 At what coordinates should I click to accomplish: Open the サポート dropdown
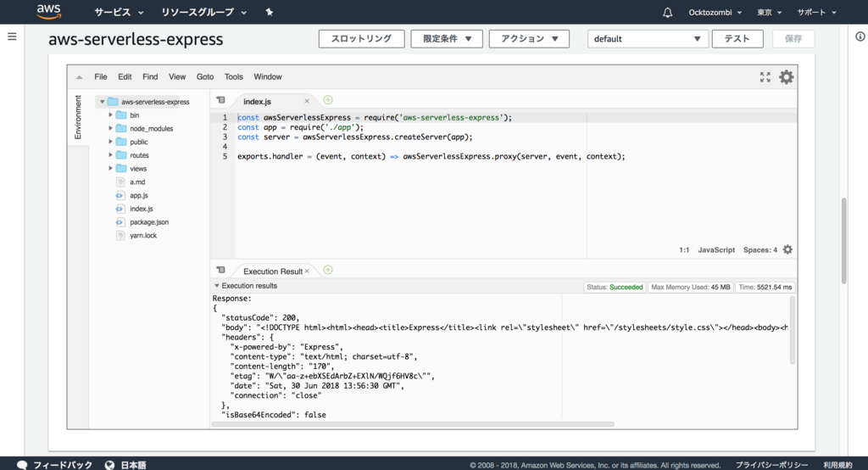[x=816, y=12]
